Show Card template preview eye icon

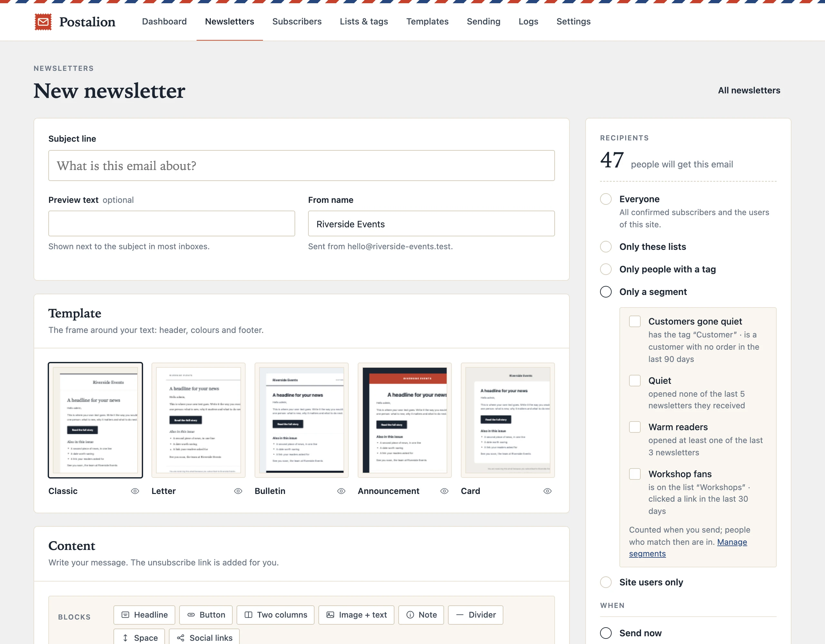(x=547, y=491)
